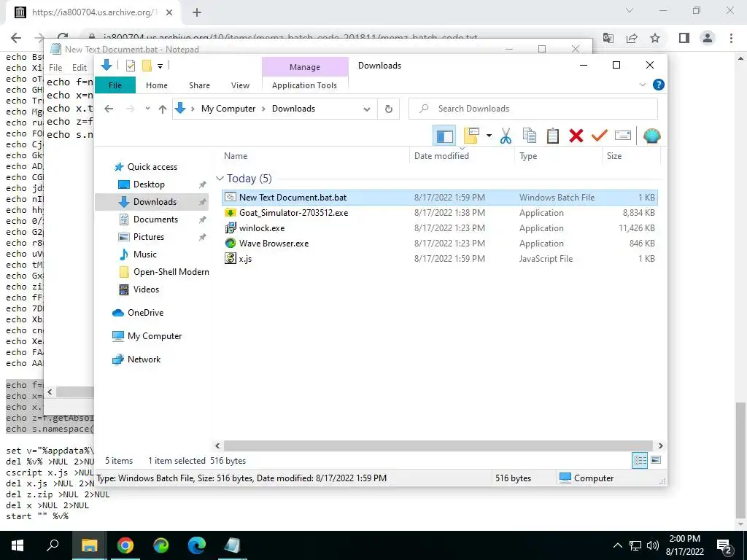The image size is (747, 560).
Task: Click the Copy toolbar icon
Action: tap(530, 136)
